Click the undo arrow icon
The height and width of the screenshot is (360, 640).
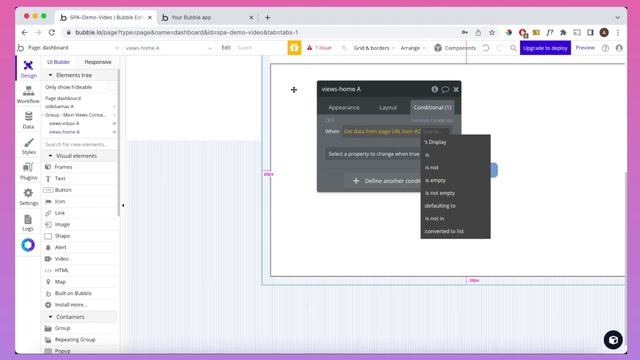(486, 48)
